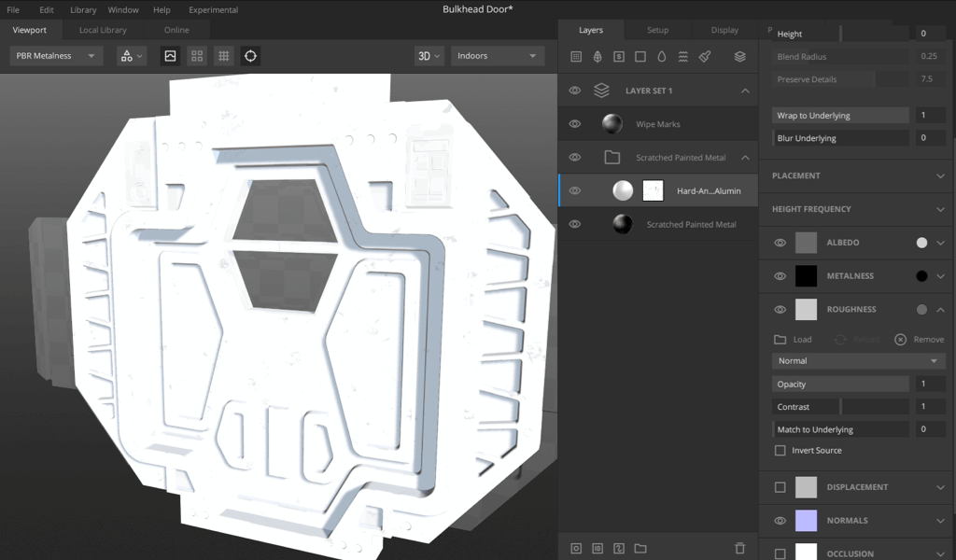Click the wavy lines noise layer icon
The width and height of the screenshot is (956, 560).
[x=683, y=57]
